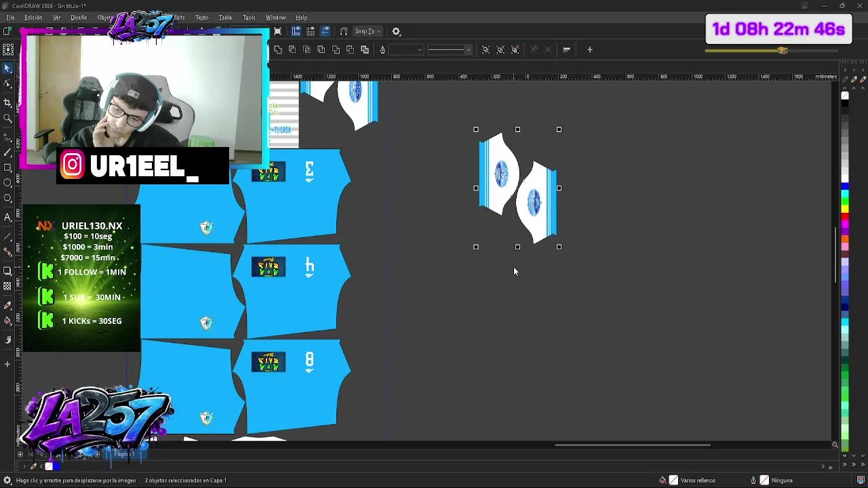Click the horizontal scrollbar thumb
Viewport: 868px width, 488px height.
click(633, 445)
